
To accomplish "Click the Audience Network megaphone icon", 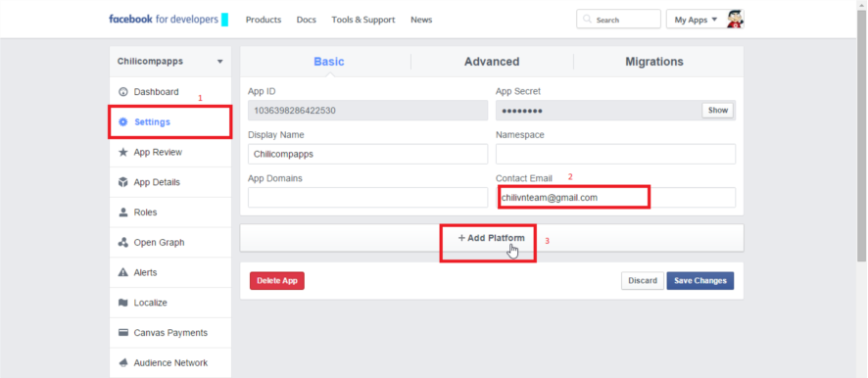I will point(123,363).
